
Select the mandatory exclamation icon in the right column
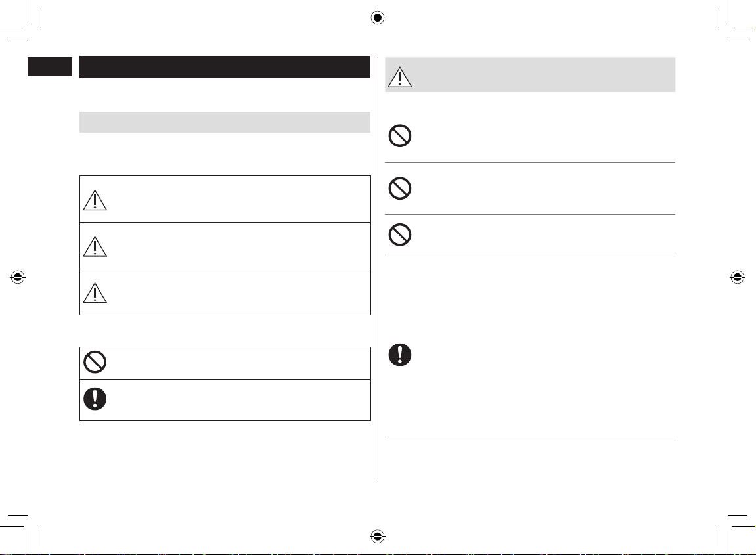400,355
